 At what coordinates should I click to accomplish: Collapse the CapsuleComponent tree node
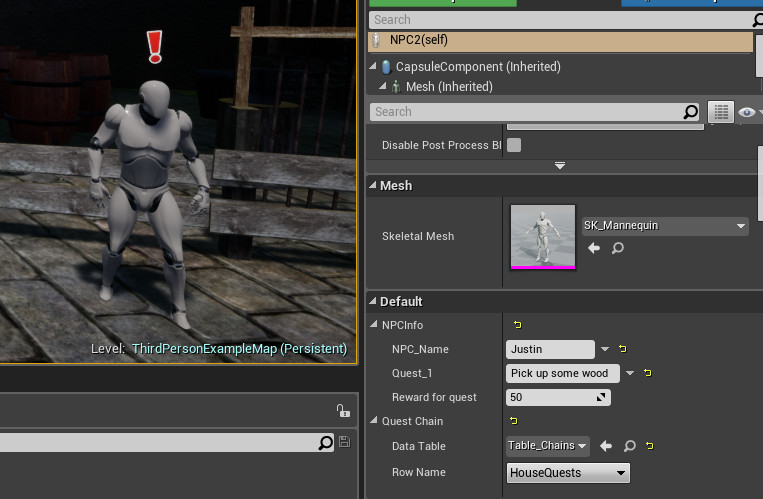[x=373, y=66]
